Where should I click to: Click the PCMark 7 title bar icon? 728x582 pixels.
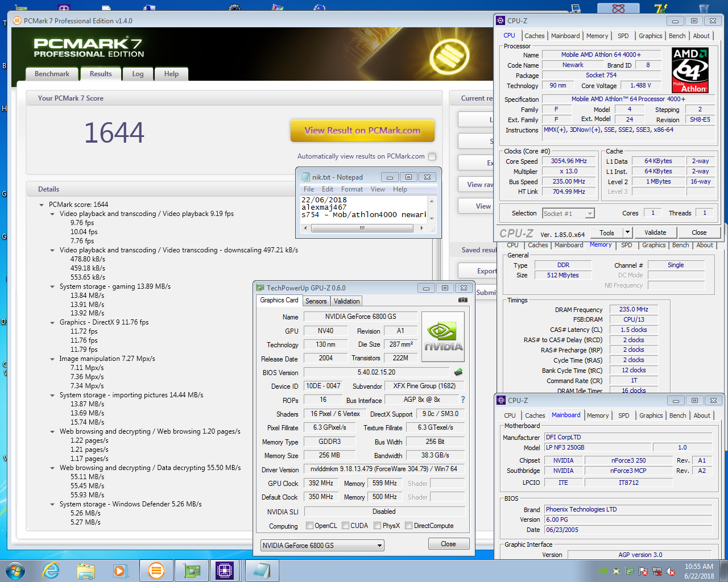(16, 20)
